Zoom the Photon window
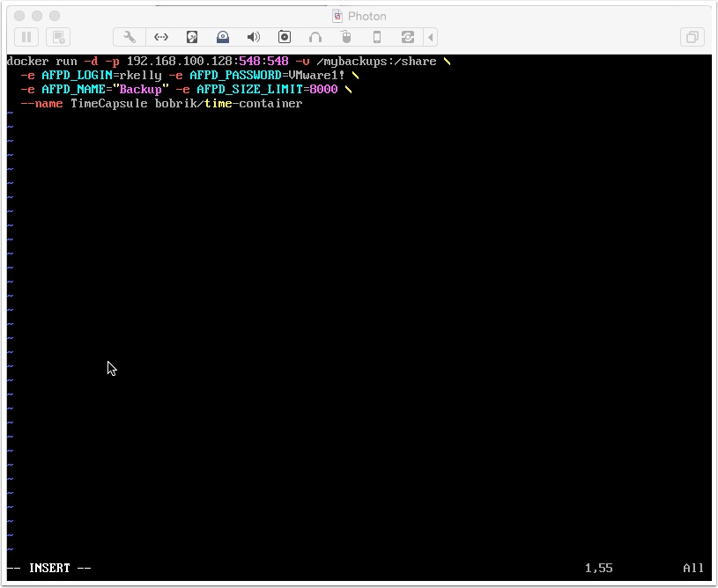718x588 pixels. tap(55, 16)
